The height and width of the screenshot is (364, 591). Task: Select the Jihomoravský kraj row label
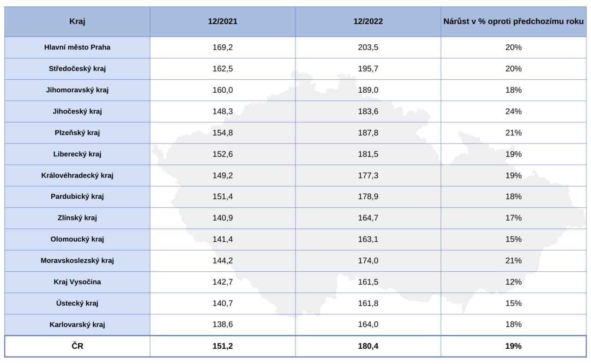(x=77, y=90)
